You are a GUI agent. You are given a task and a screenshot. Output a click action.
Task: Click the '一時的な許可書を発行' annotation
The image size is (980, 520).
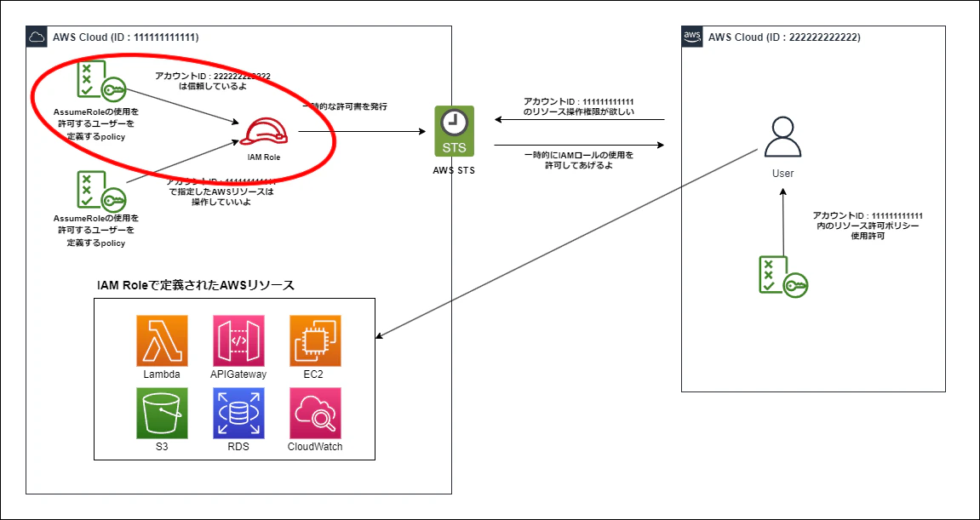click(x=345, y=107)
